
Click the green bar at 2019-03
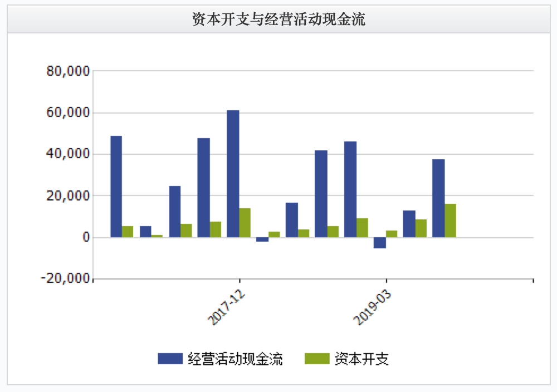click(392, 234)
